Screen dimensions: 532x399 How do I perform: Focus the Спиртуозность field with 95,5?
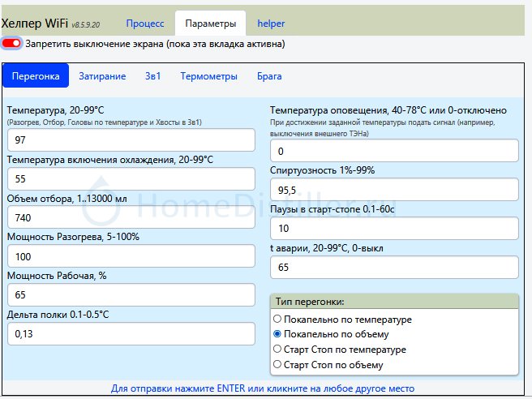[393, 190]
